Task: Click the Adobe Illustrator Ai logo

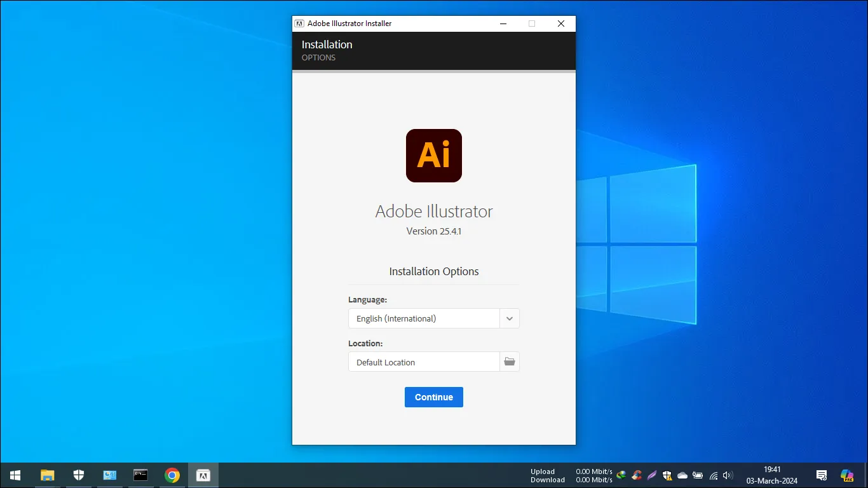Action: (x=433, y=156)
